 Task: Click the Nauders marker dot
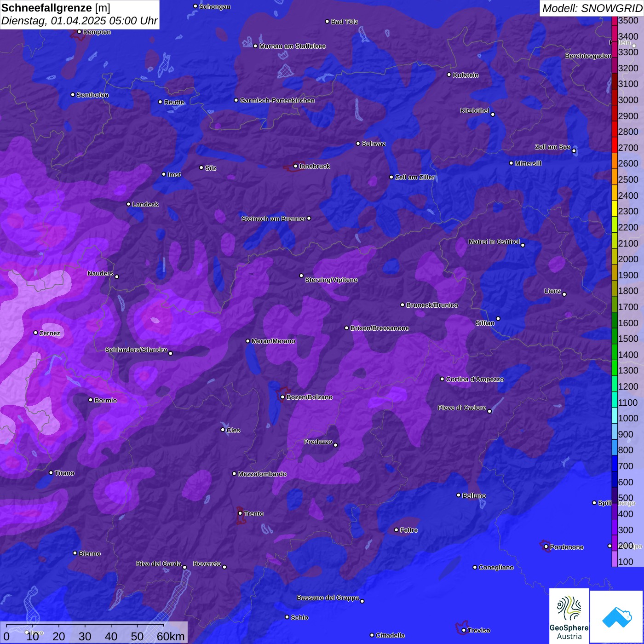pos(117,276)
